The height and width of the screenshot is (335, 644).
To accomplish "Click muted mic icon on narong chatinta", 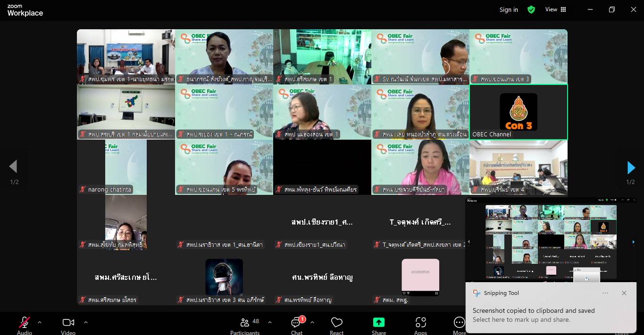I will (x=83, y=189).
